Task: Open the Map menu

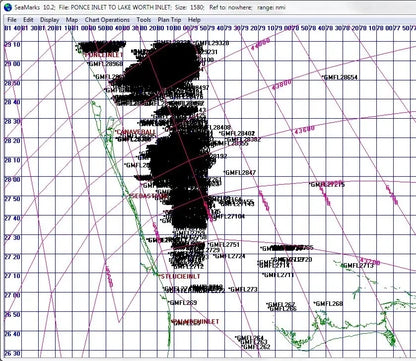Action: click(72, 20)
